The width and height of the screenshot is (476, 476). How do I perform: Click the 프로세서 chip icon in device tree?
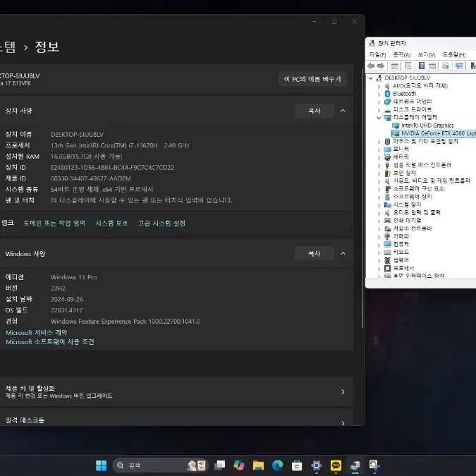[387, 268]
